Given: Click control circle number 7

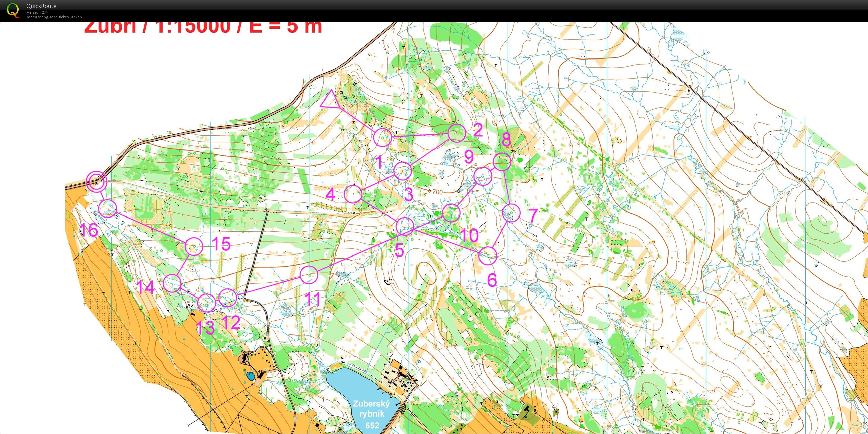Looking at the screenshot, I should click(x=511, y=213).
